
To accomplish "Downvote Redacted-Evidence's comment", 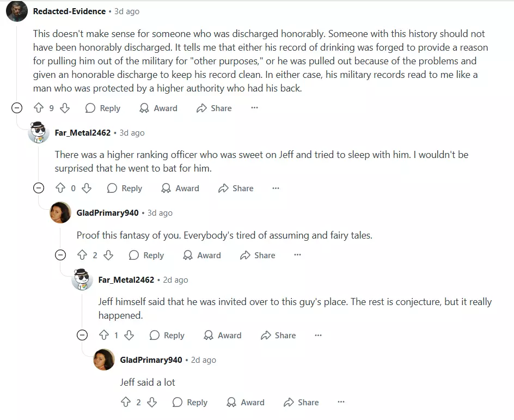I will tap(65, 108).
